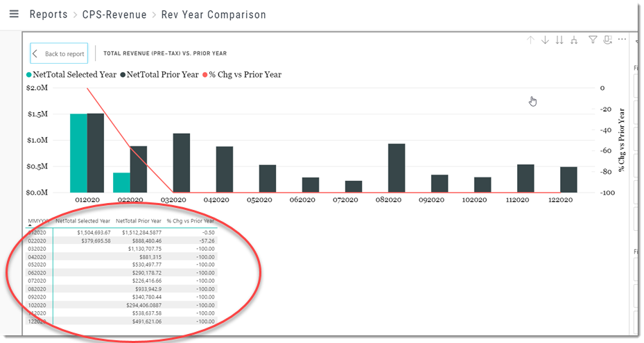Image resolution: width=644 pixels, height=343 pixels.
Task: Toggle NetTotal Selected Year legend item
Action: pyautogui.click(x=71, y=74)
